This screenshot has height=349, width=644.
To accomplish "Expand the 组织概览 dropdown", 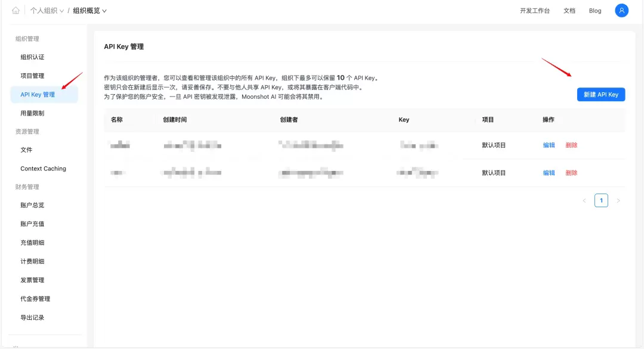I will (x=89, y=11).
